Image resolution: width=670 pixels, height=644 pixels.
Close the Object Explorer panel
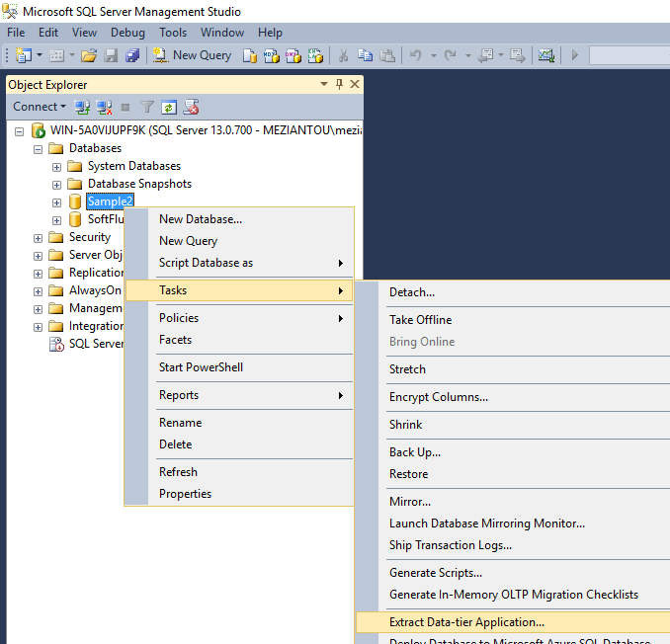pyautogui.click(x=355, y=85)
